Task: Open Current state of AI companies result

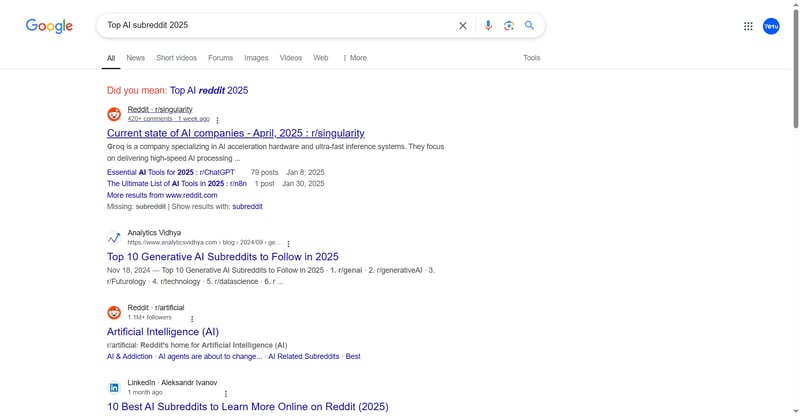Action: 236,133
